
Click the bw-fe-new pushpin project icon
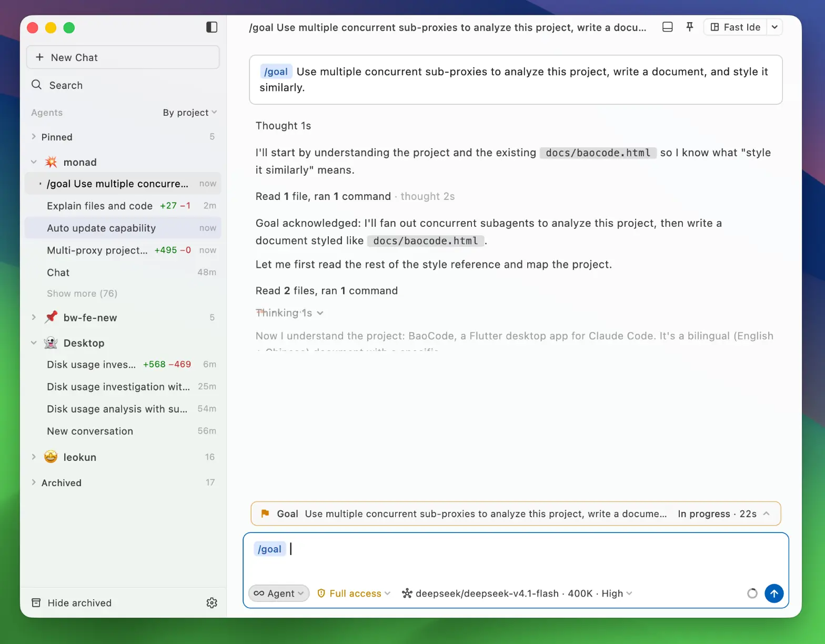click(x=51, y=317)
